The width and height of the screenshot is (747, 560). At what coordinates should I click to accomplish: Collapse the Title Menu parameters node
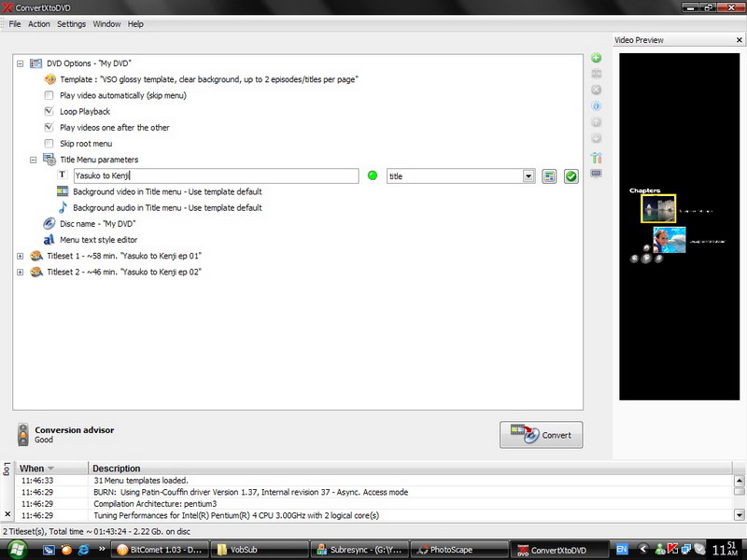[x=33, y=160]
